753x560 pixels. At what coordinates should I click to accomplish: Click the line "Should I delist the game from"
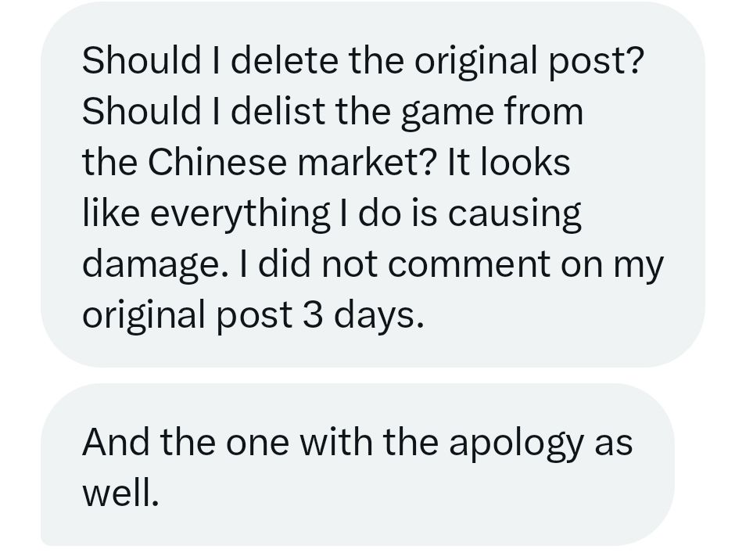(332, 111)
